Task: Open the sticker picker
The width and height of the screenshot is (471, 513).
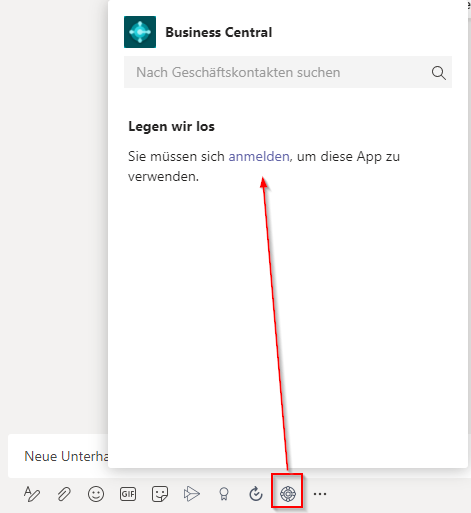Action: coord(160,494)
